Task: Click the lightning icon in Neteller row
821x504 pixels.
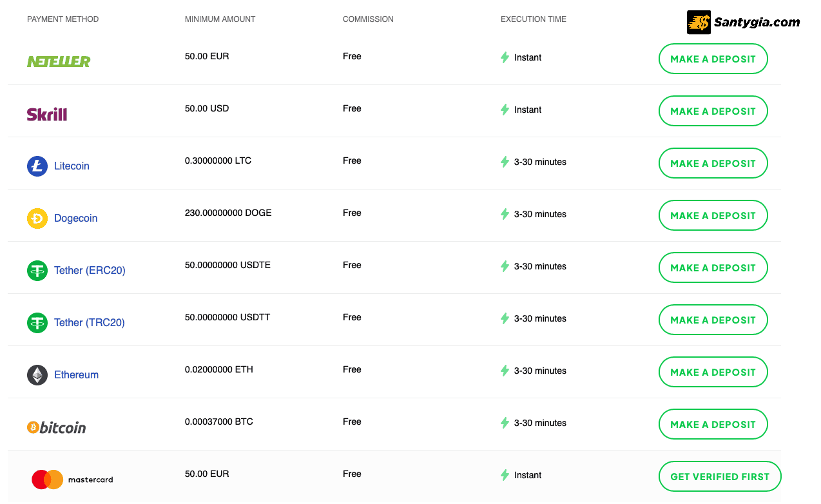Action: pos(505,57)
